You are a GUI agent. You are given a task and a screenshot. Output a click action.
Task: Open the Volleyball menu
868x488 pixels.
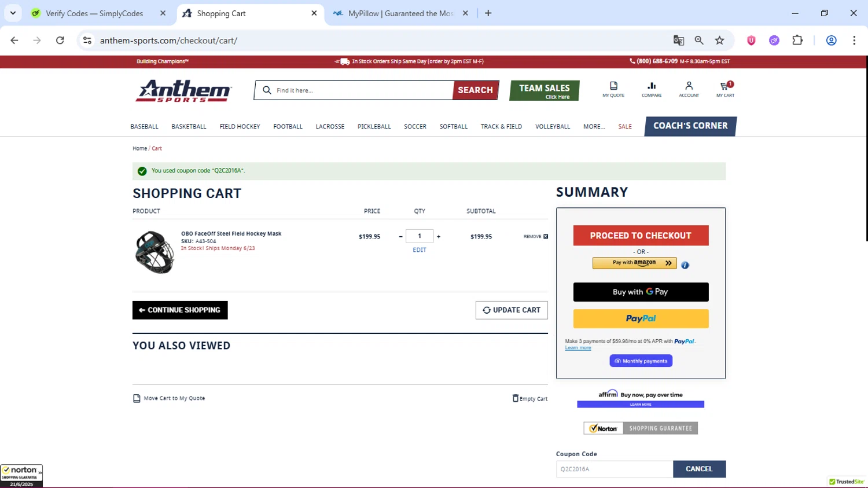tap(553, 127)
